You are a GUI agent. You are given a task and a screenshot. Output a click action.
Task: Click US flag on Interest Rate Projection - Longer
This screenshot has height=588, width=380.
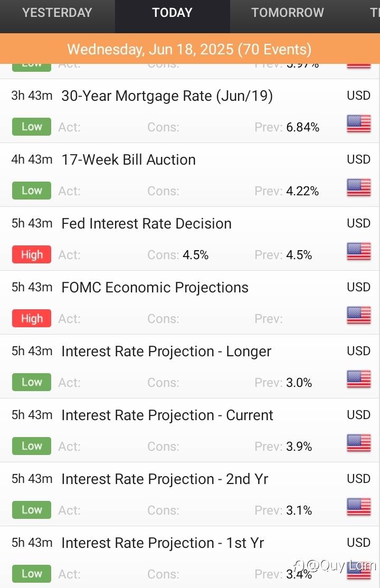click(359, 380)
